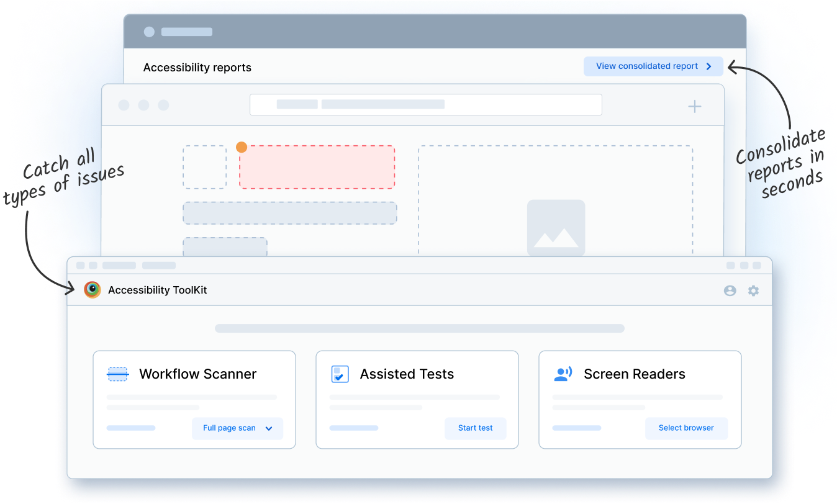
Task: Open a new tab with the plus icon
Action: pos(695,106)
